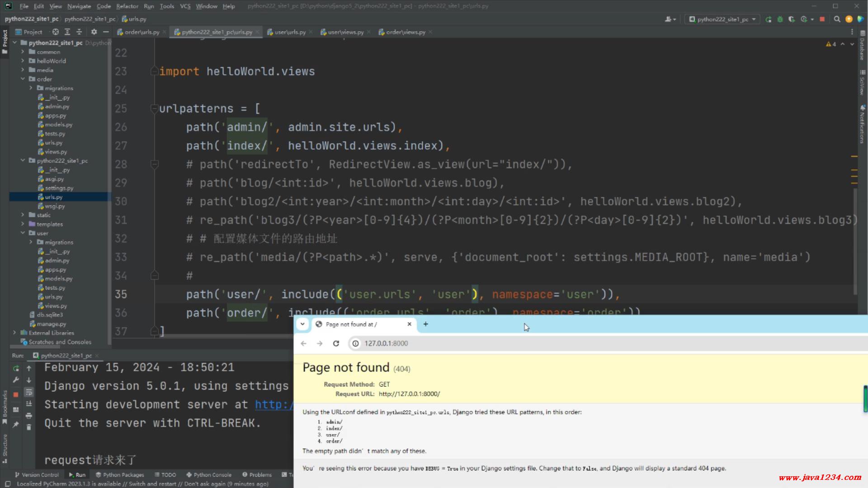This screenshot has width=868, height=488.
Task: Go to the next highlighted warning with the down arrow
Action: pos(852,44)
